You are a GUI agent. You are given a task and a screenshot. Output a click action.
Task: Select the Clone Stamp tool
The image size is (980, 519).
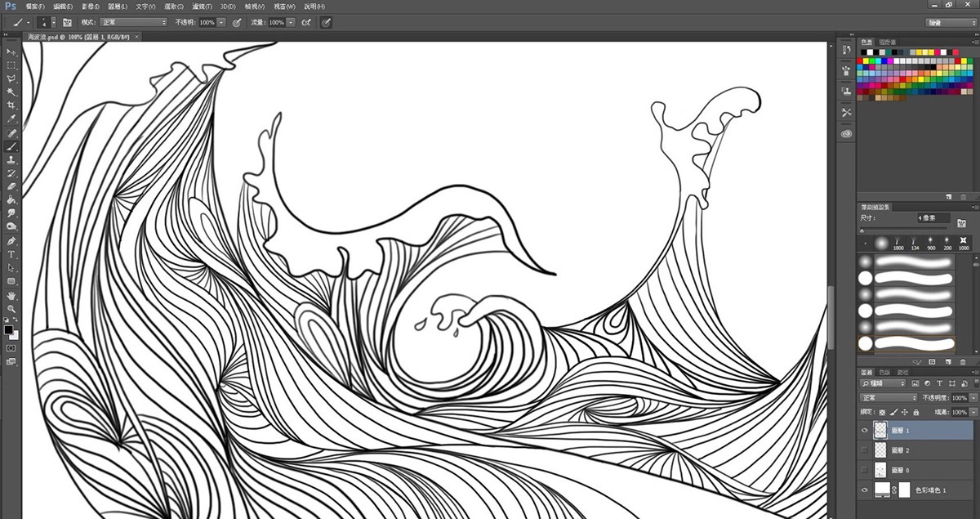(11, 160)
